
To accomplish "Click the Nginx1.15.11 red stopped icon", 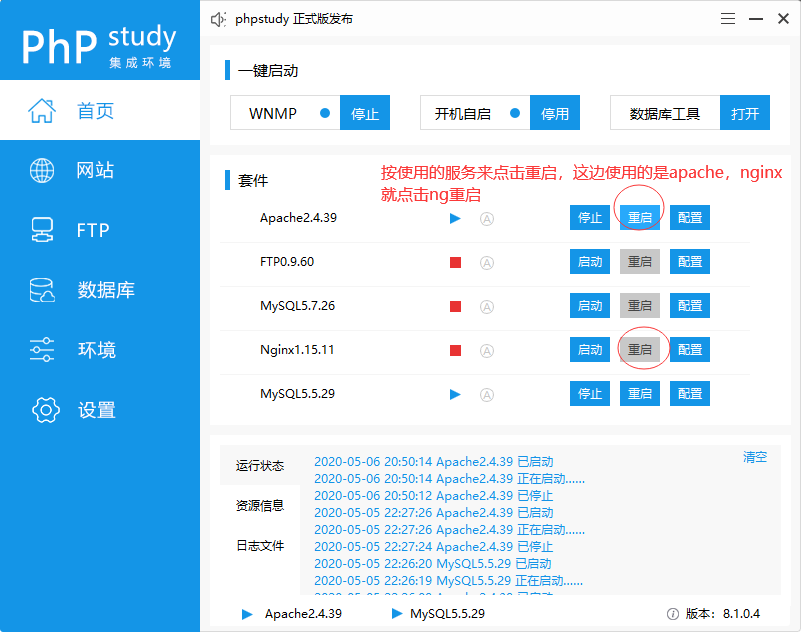I will (x=455, y=350).
